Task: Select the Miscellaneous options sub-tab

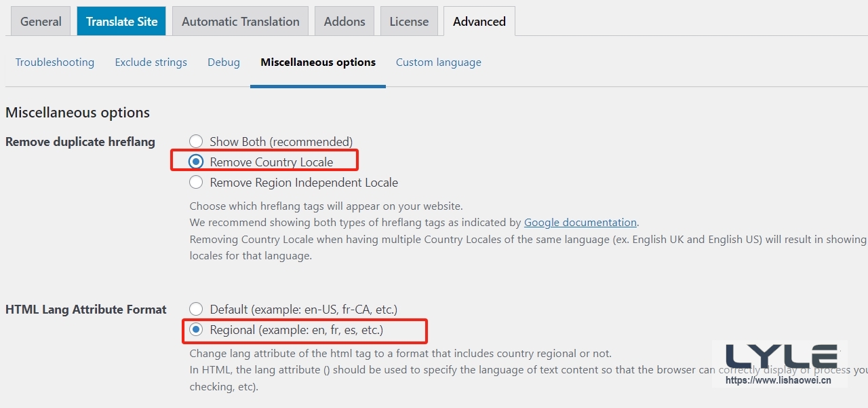Action: tap(318, 62)
